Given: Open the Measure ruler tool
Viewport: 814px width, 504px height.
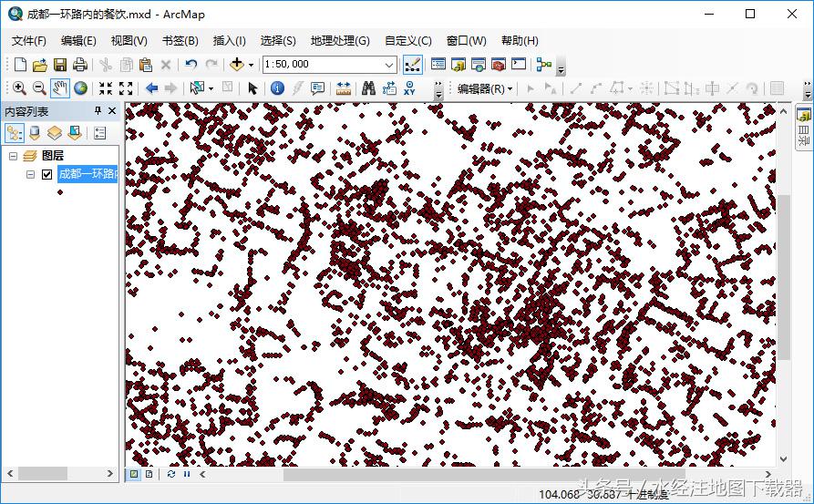Looking at the screenshot, I should point(344,88).
